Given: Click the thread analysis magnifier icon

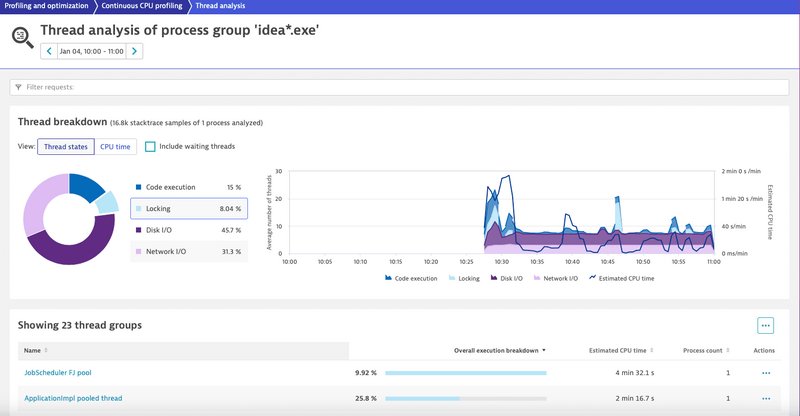Looking at the screenshot, I should pyautogui.click(x=22, y=38).
